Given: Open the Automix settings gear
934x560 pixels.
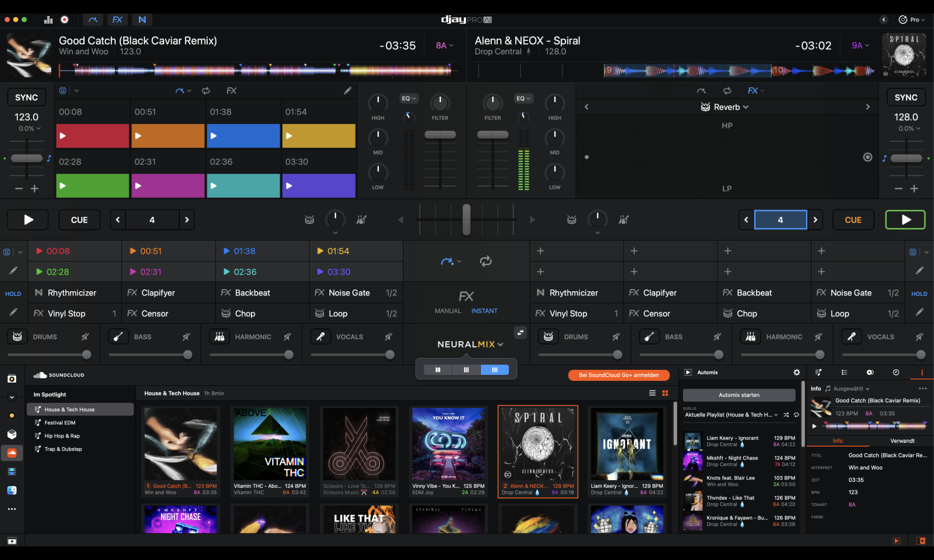Looking at the screenshot, I should point(797,373).
